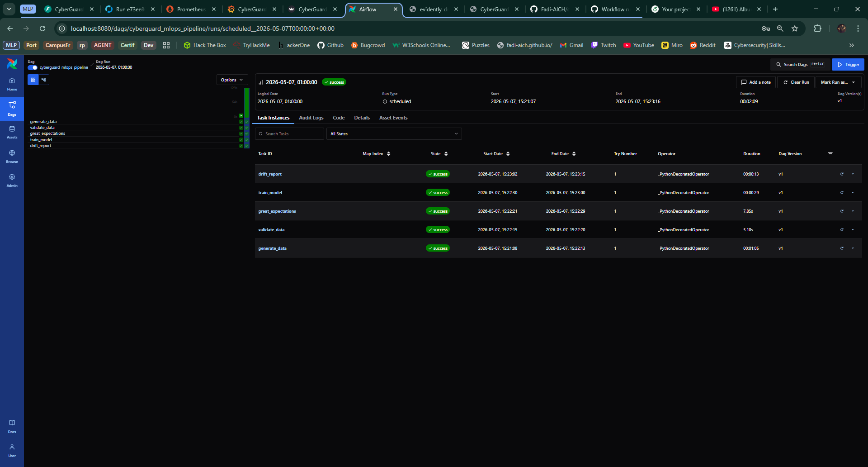This screenshot has width=868, height=467.
Task: Open the train_model task link
Action: tap(270, 193)
